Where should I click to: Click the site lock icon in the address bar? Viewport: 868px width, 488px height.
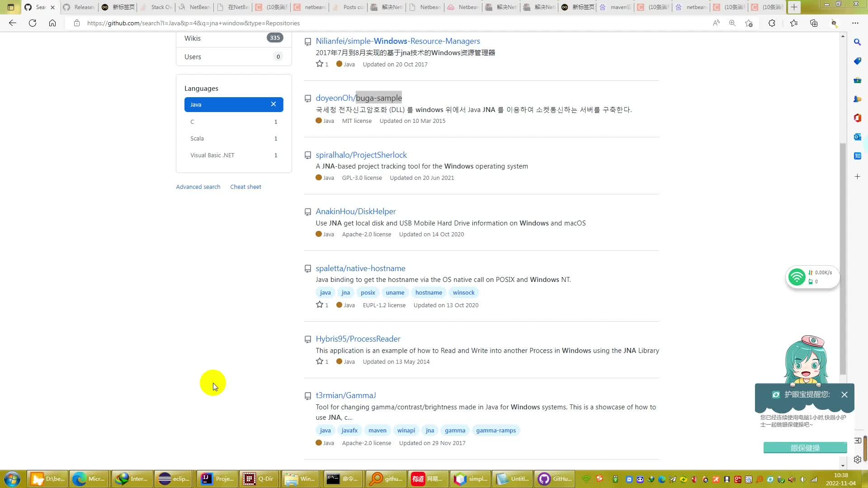(77, 23)
